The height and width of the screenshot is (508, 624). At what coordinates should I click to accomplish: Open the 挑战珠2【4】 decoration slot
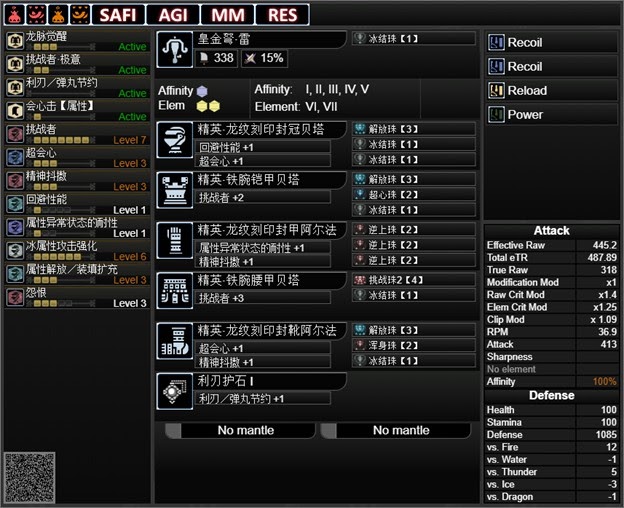413,280
